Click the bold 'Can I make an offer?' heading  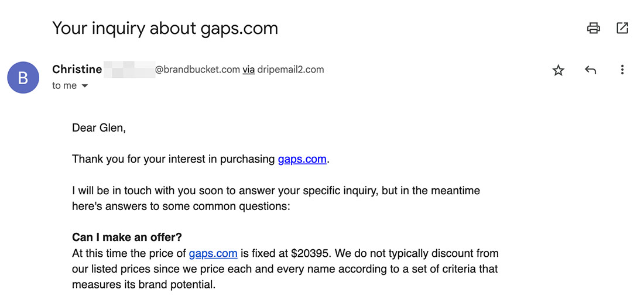point(127,237)
